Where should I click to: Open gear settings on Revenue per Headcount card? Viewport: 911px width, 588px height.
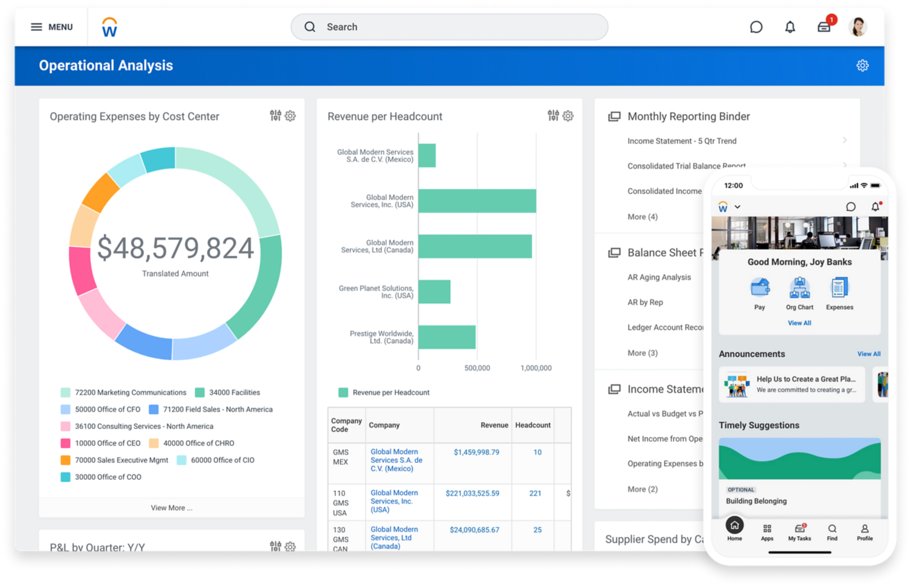pos(568,115)
